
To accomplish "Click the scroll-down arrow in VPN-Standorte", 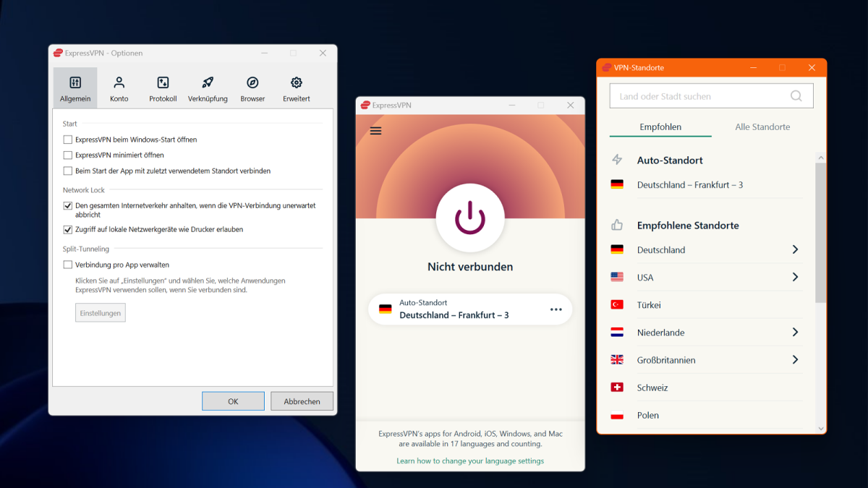I will click(x=820, y=428).
